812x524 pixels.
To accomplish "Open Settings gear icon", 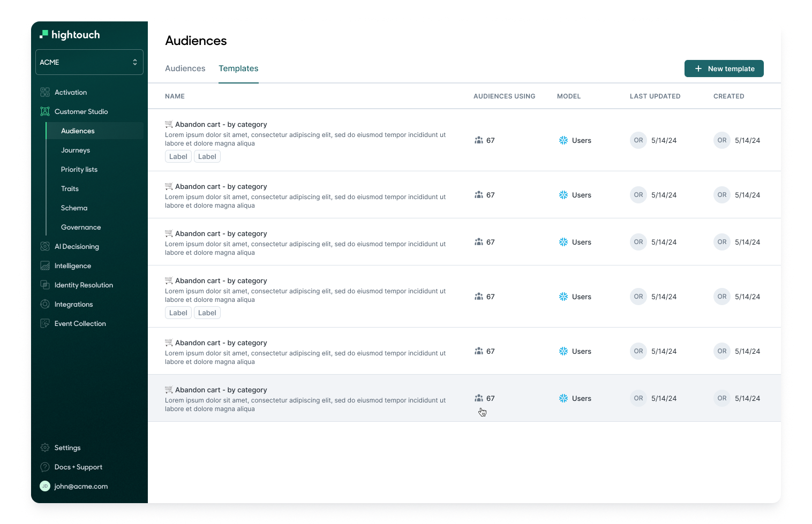I will coord(45,447).
